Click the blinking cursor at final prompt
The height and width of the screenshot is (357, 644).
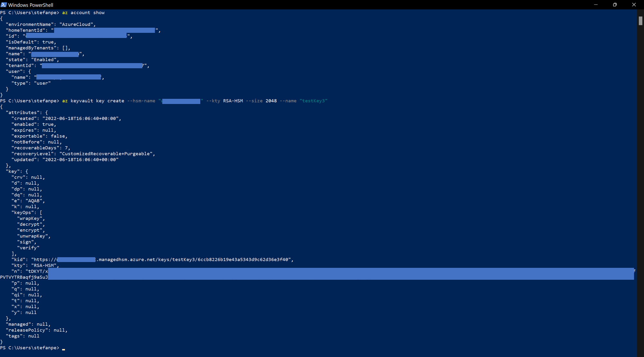point(63,349)
